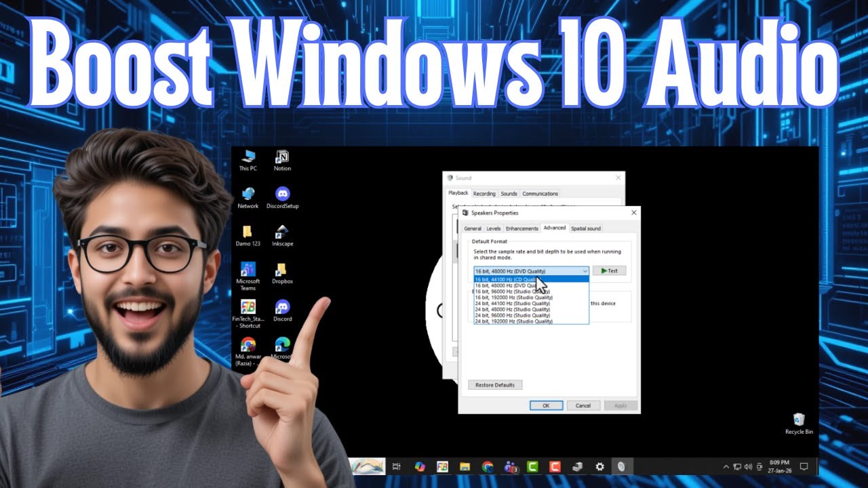The width and height of the screenshot is (868, 488).
Task: Show hidden system tray icons
Action: [726, 466]
